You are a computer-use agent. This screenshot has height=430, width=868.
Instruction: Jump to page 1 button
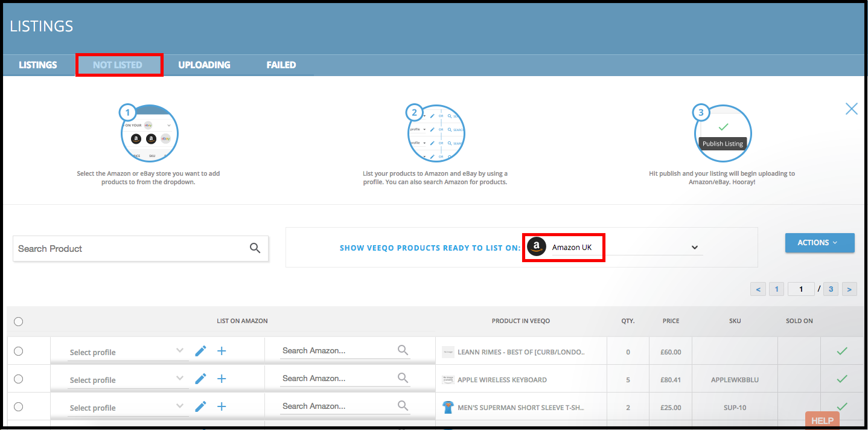(x=776, y=289)
